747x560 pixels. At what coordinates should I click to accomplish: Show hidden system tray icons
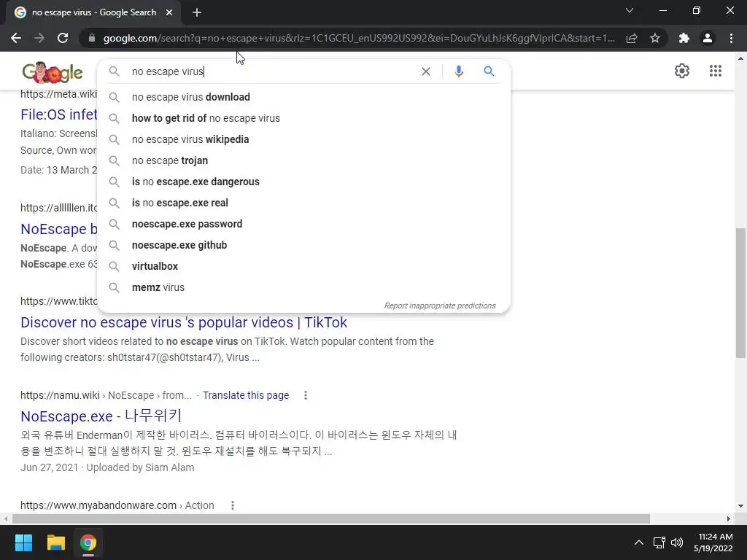639,542
